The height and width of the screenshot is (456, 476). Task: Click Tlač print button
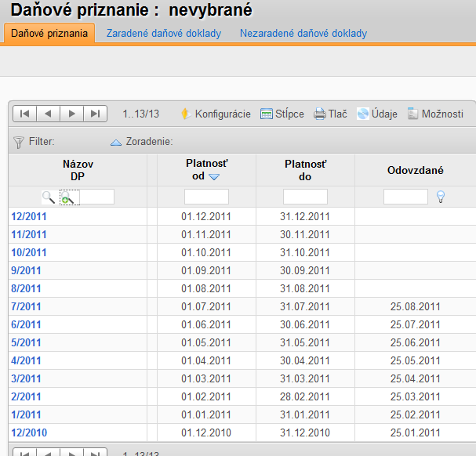point(330,114)
